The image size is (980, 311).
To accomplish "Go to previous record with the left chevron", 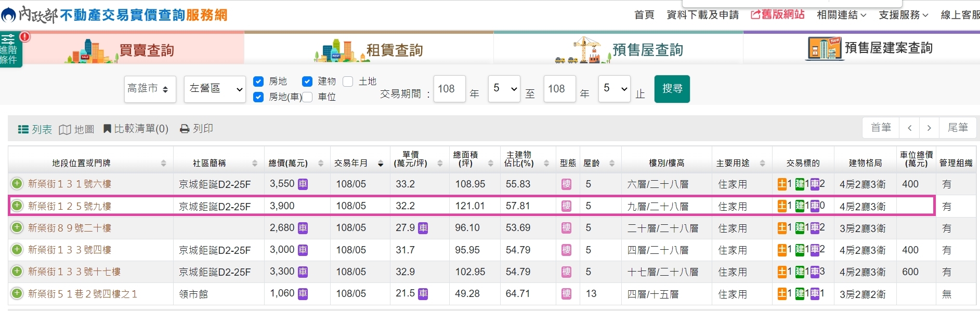I will 909,128.
